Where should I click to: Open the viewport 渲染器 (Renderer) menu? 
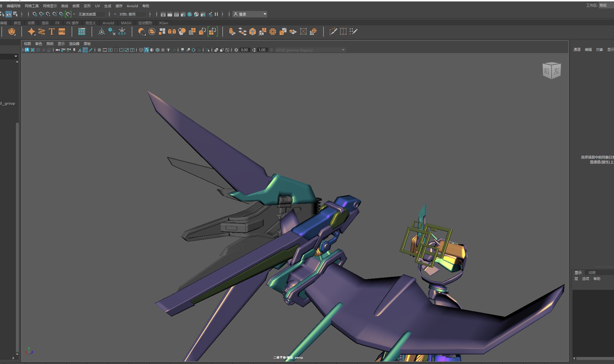click(74, 44)
